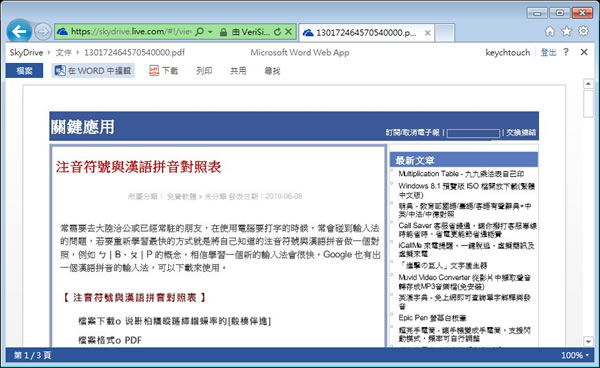Click the 交換連結 link
Image resolution: width=600 pixels, height=368 pixels.
click(521, 133)
